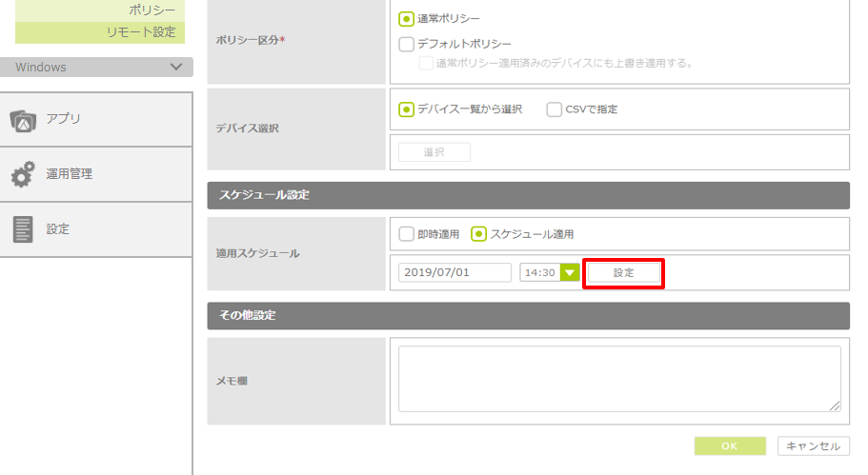Viewport: 868px width, 475px height.
Task: Select スケジュール適用 option
Action: [x=479, y=233]
